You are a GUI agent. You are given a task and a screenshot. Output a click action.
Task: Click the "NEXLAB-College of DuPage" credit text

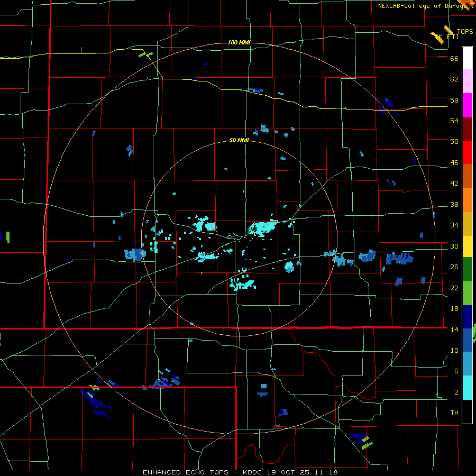(422, 6)
